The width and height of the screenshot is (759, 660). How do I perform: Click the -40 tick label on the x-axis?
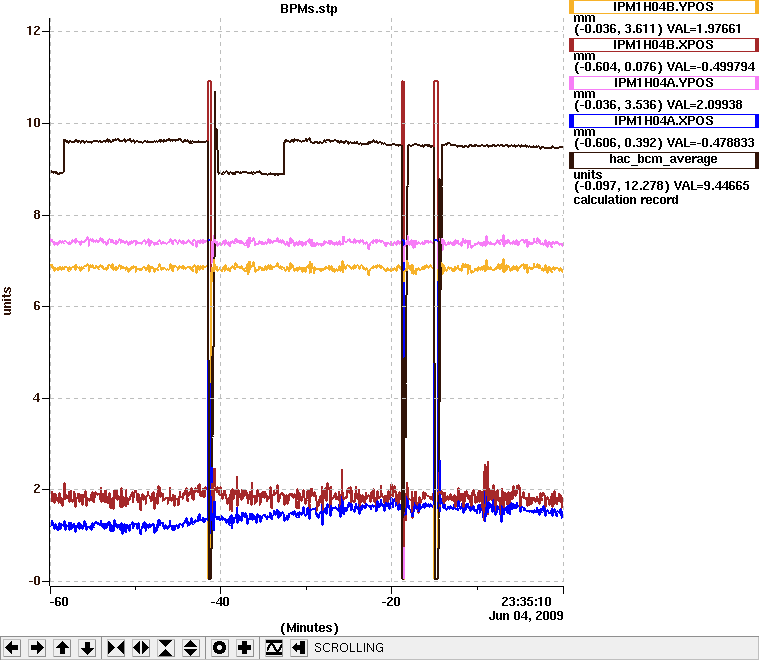click(x=220, y=601)
